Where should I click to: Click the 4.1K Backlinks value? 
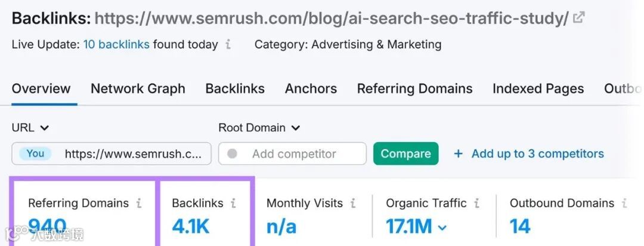click(190, 227)
